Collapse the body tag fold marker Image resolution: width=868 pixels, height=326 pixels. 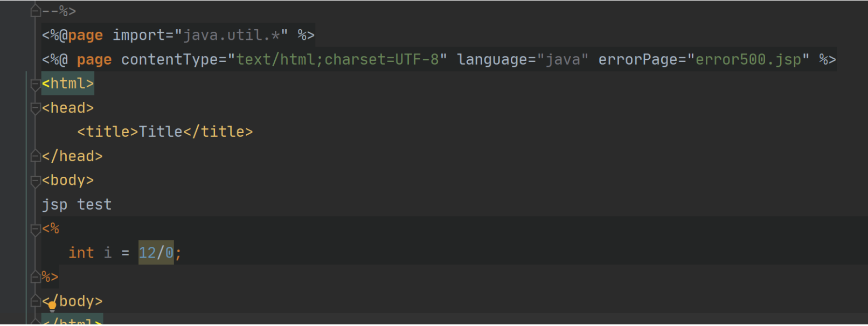[x=36, y=181]
